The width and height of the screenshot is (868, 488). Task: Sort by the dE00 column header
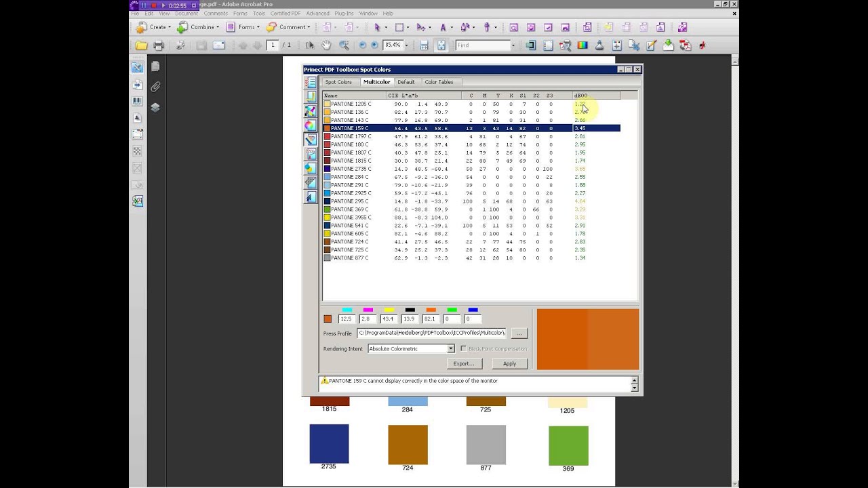pyautogui.click(x=596, y=96)
